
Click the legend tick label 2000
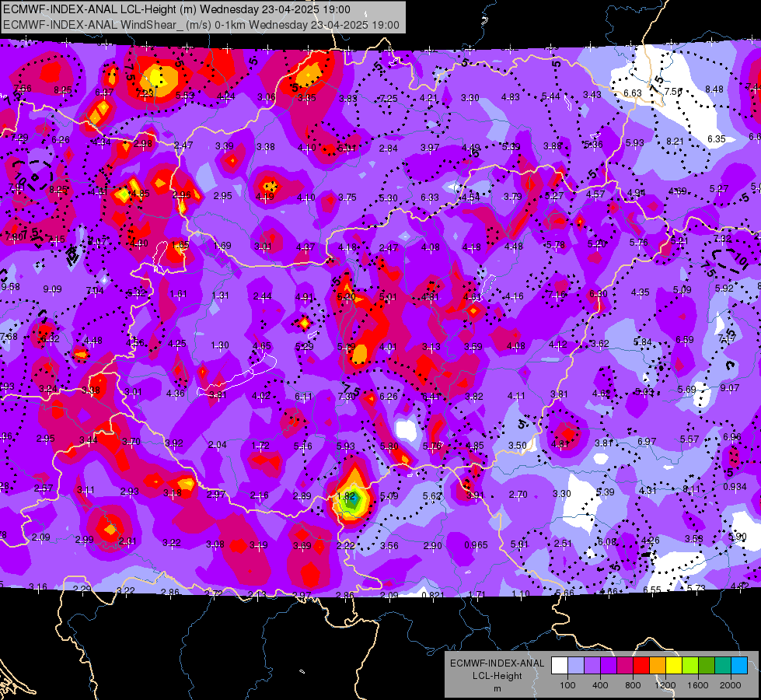(731, 685)
